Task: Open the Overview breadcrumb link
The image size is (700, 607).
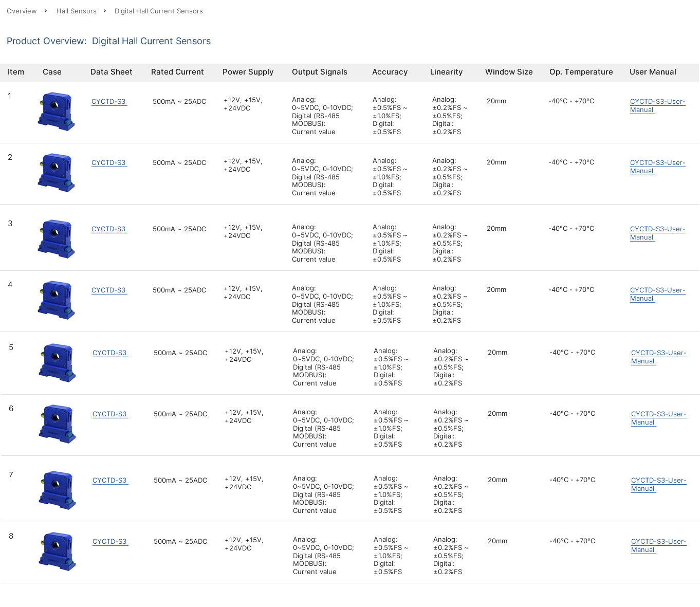Action: point(22,11)
